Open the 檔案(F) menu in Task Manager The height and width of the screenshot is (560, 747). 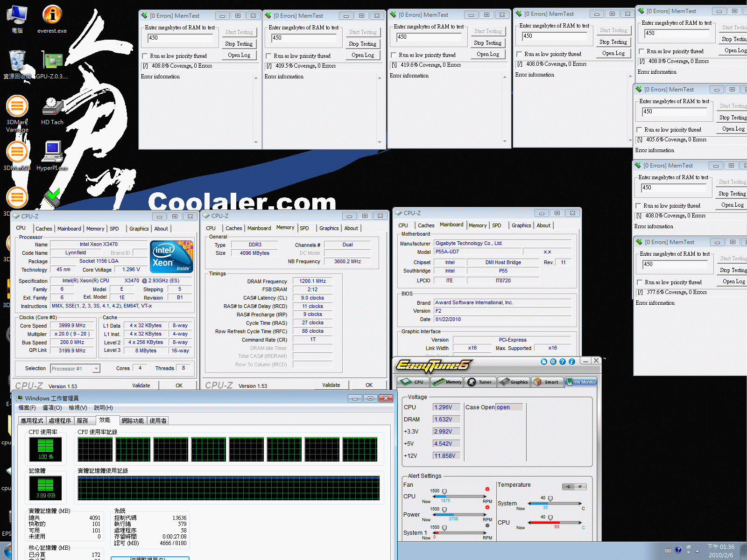(27, 408)
